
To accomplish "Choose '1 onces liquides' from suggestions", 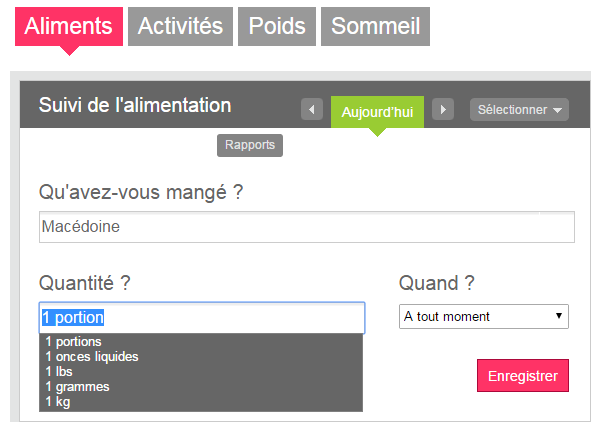I will pos(201,357).
